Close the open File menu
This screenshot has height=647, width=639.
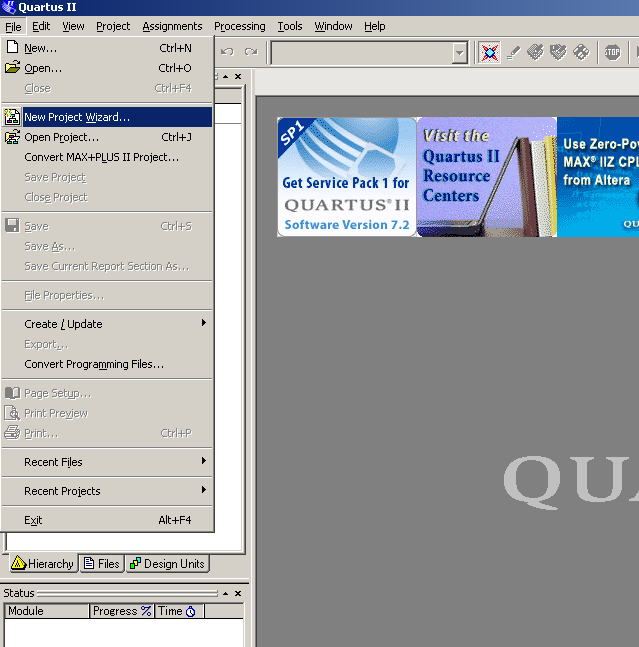click(13, 27)
